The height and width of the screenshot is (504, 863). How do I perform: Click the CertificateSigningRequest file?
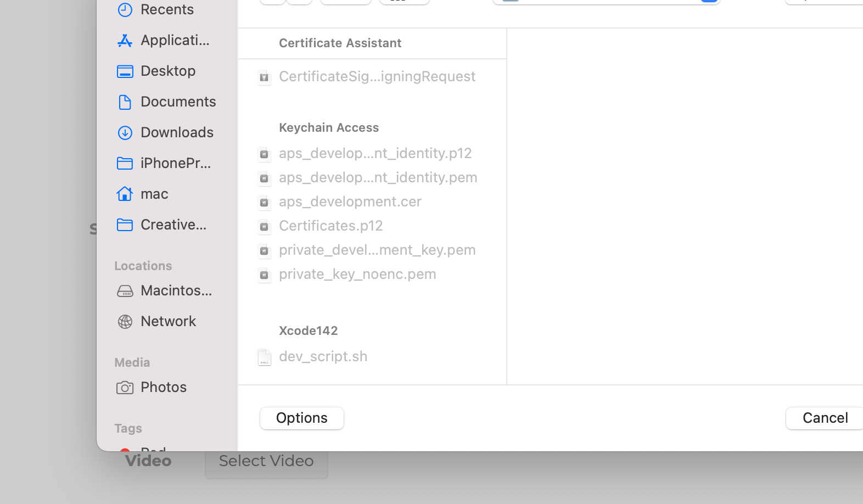click(377, 76)
